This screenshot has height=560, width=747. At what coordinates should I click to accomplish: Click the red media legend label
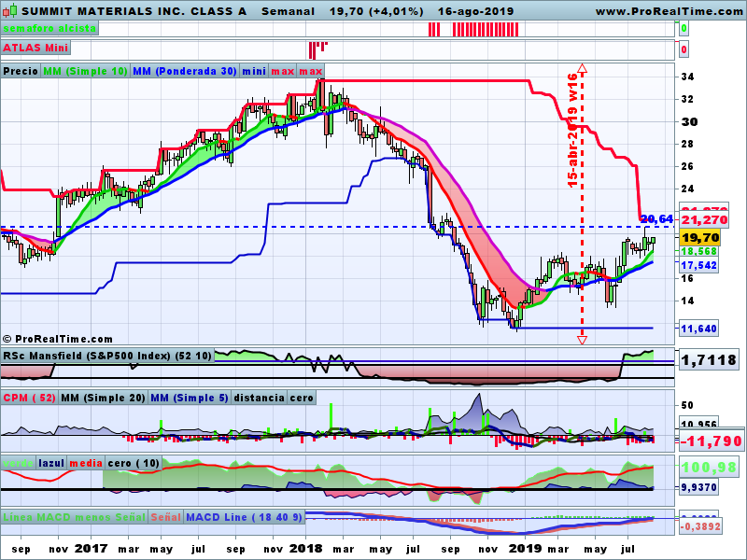pyautogui.click(x=86, y=463)
